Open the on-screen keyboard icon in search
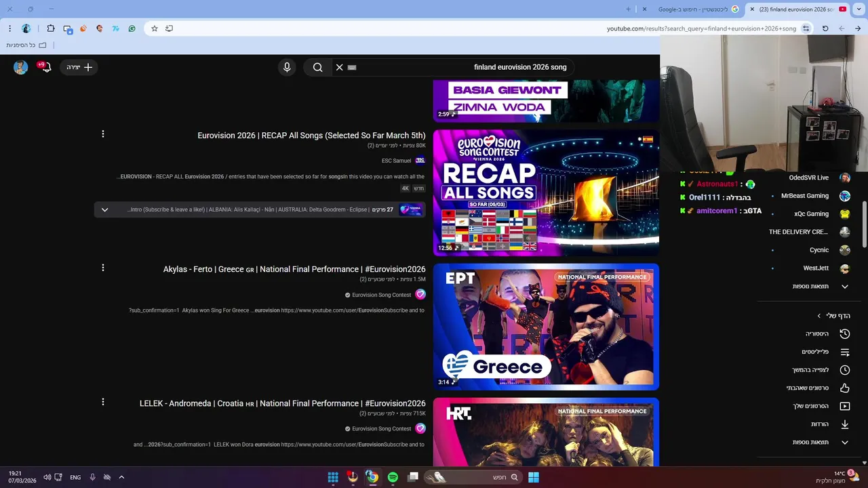 pos(352,67)
